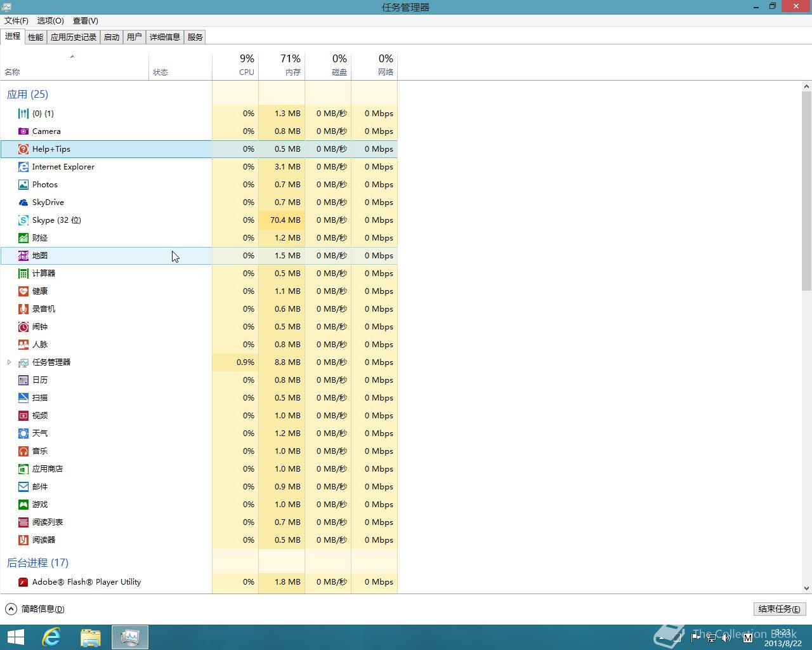Screen dimensions: 812x650
Task: Click the 邮件 mail app icon
Action: click(x=23, y=487)
